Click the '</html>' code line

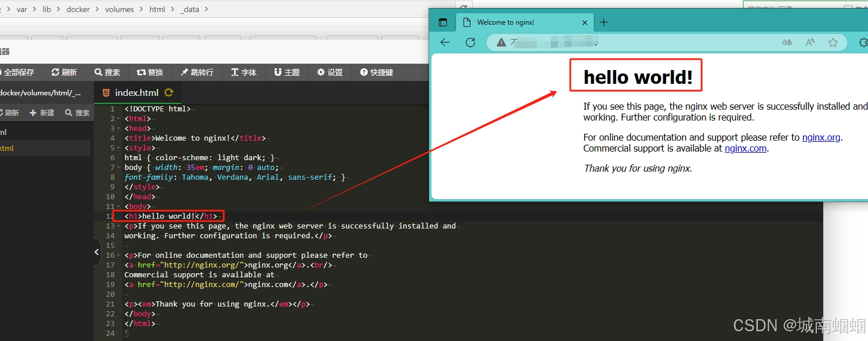click(x=140, y=323)
